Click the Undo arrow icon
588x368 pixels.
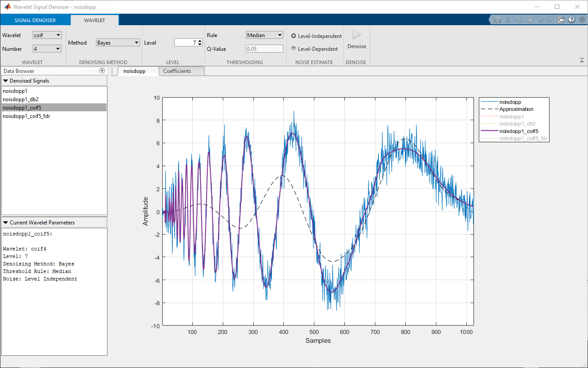(x=540, y=19)
